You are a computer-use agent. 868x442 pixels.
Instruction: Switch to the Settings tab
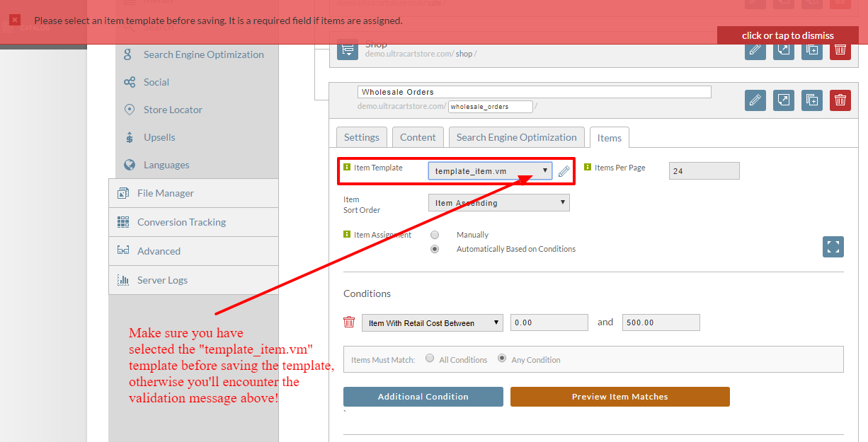pyautogui.click(x=362, y=137)
